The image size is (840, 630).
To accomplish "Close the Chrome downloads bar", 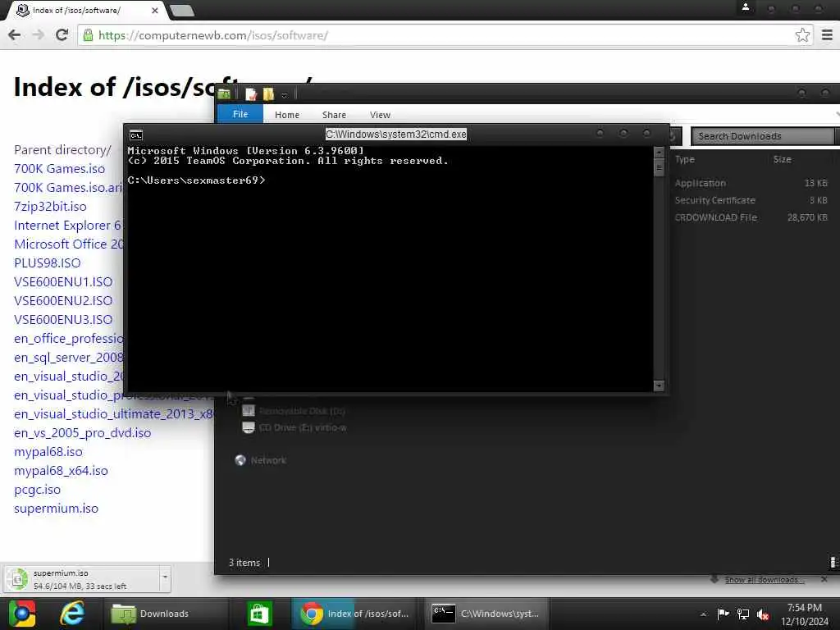I will point(824,579).
